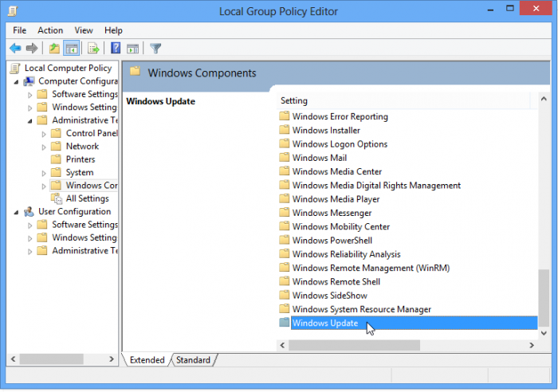Open the View menu
Viewport: 558px width, 392px height.
pyautogui.click(x=84, y=30)
